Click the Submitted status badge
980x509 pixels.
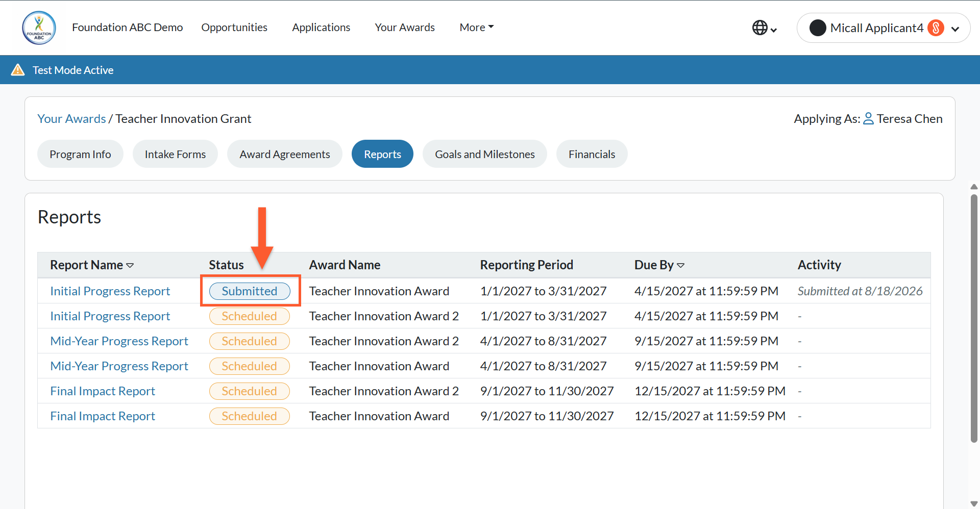coord(250,291)
